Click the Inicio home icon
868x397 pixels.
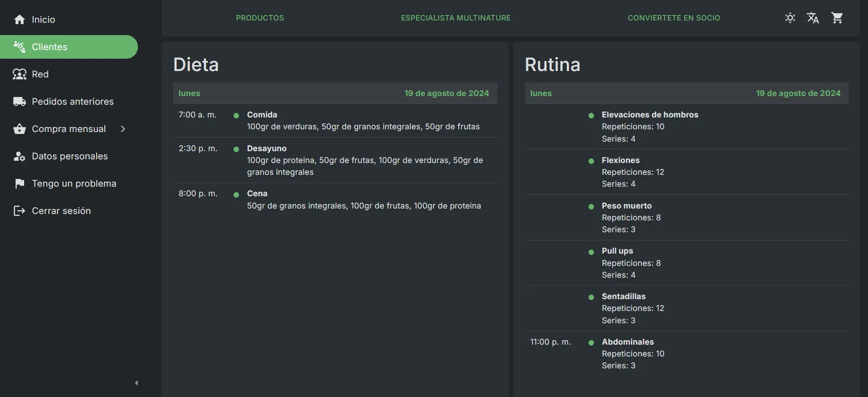click(x=20, y=20)
